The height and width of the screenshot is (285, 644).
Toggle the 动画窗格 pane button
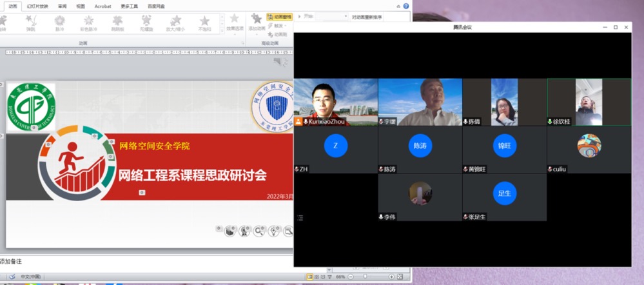tap(279, 16)
